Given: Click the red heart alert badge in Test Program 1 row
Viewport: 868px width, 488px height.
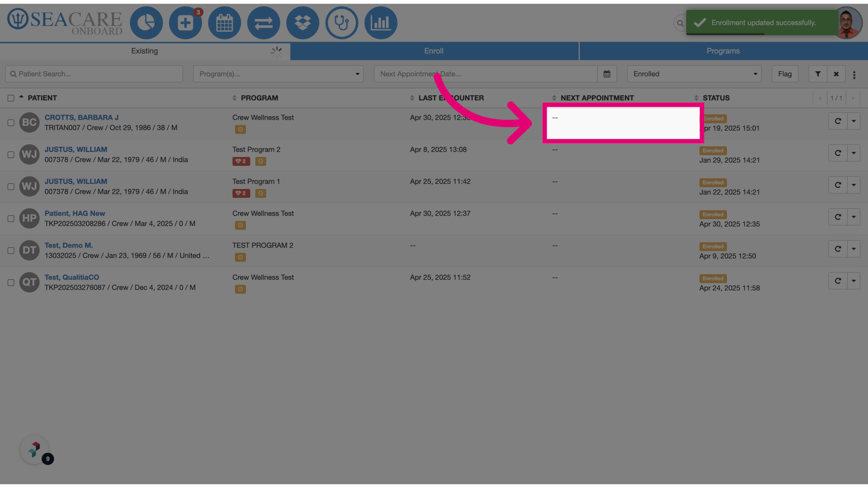Looking at the screenshot, I should click(241, 193).
